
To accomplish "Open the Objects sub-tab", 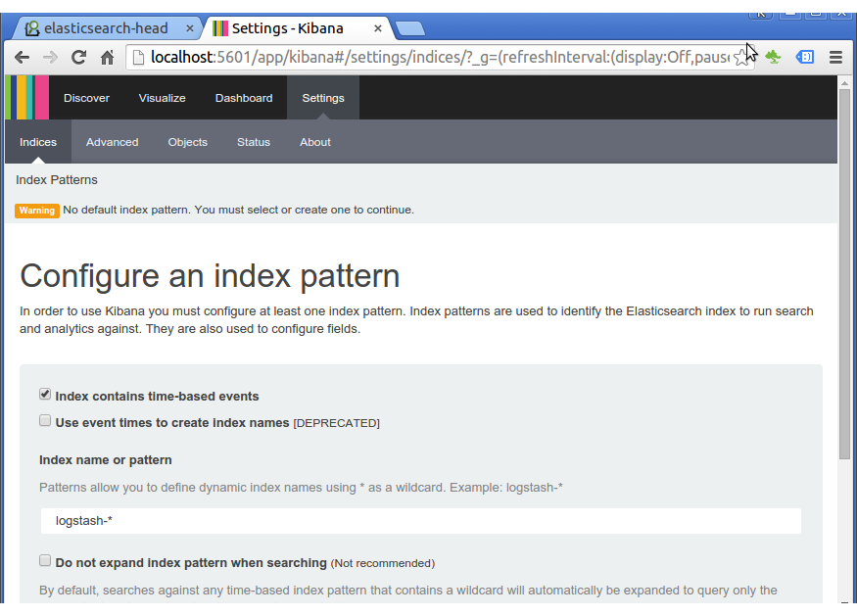I will 187,142.
